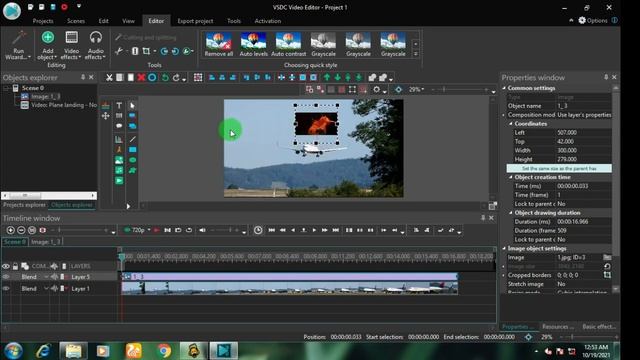Click the red delete X icon
The image size is (640, 360).
(141, 78)
